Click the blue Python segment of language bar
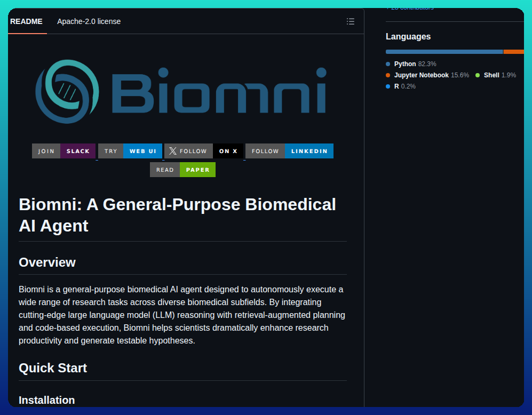 (x=444, y=52)
